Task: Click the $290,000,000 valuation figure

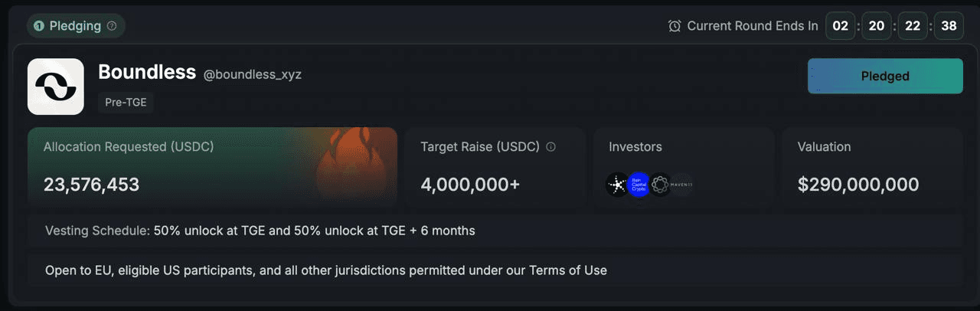Action: [858, 185]
